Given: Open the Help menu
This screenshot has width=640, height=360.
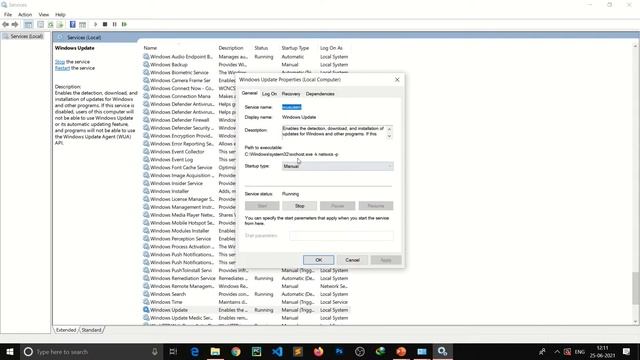Looking at the screenshot, I should point(60,14).
